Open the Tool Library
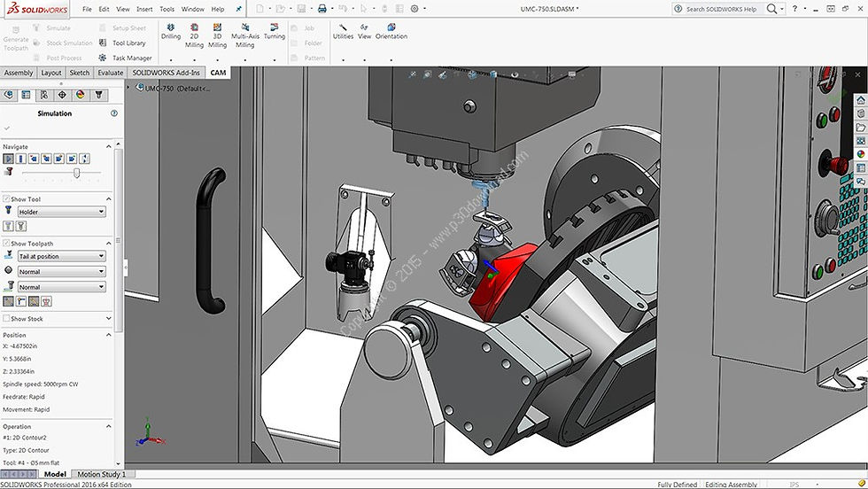The width and height of the screenshot is (868, 489). point(122,43)
